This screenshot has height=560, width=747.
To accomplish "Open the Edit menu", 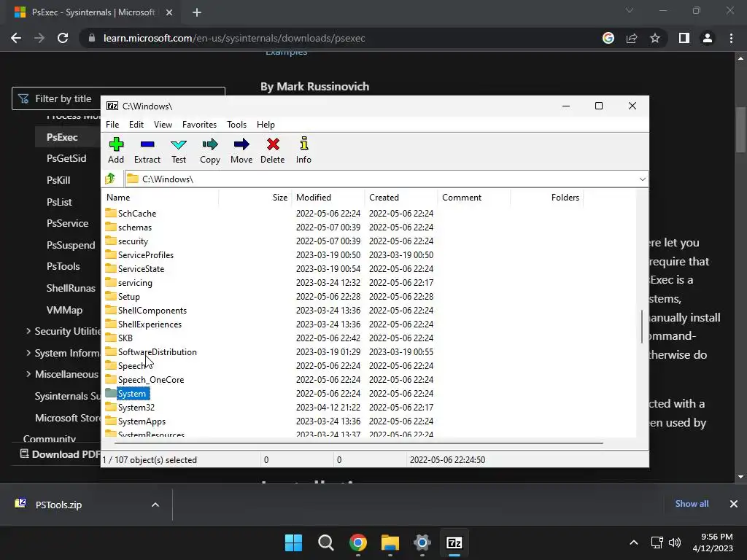I will (136, 124).
